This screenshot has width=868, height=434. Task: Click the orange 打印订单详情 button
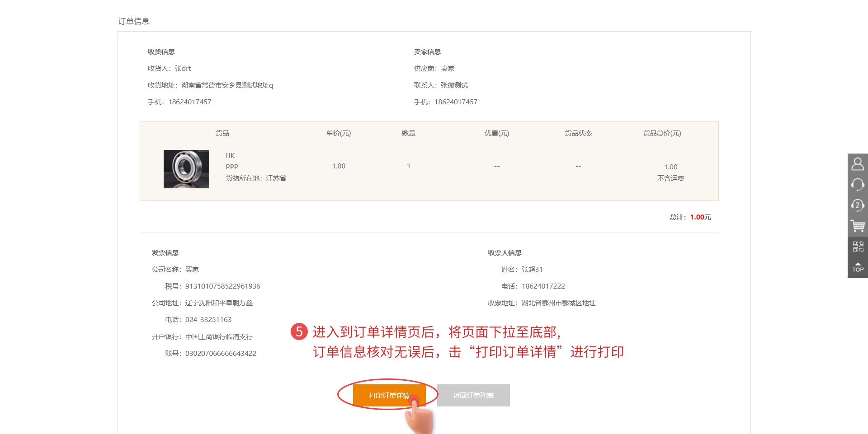[x=389, y=395]
